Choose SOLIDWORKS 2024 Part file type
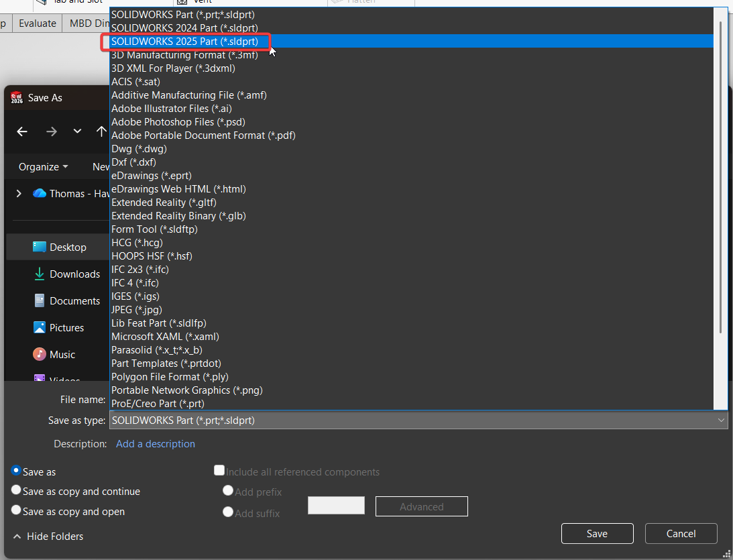The height and width of the screenshot is (560, 733). click(x=411, y=28)
